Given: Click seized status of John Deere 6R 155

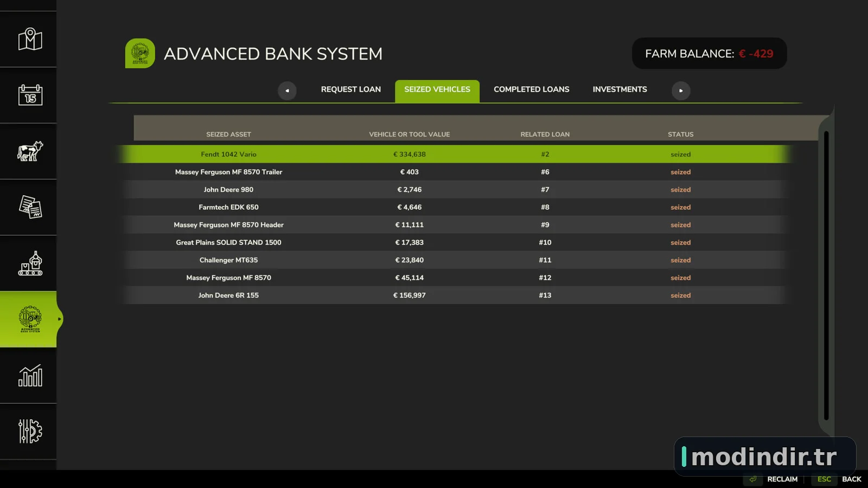Looking at the screenshot, I should (x=681, y=296).
